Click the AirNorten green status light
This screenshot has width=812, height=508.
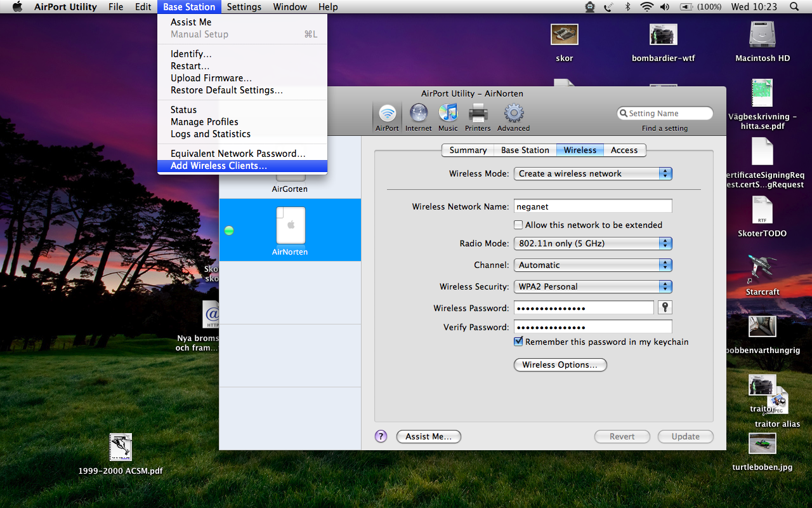click(229, 231)
